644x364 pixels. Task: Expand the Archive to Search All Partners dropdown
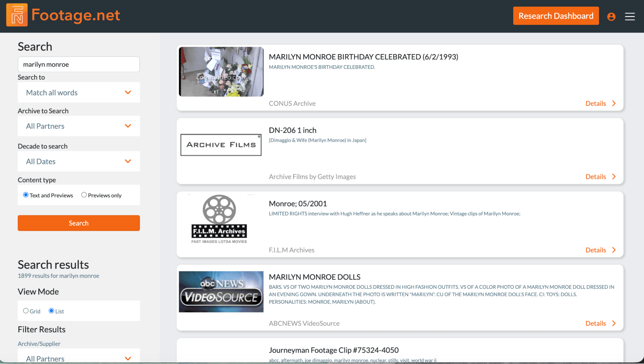[79, 126]
